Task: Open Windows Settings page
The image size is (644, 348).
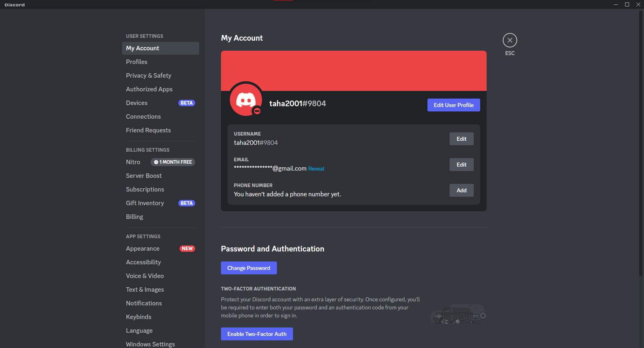Action: point(161,344)
